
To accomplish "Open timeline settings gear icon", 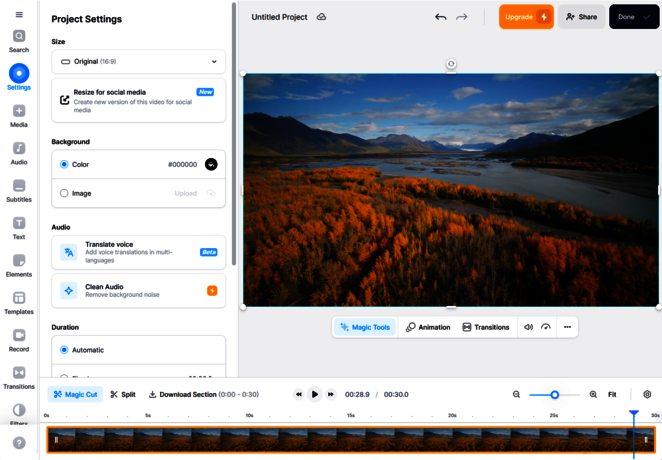I will pyautogui.click(x=647, y=395).
